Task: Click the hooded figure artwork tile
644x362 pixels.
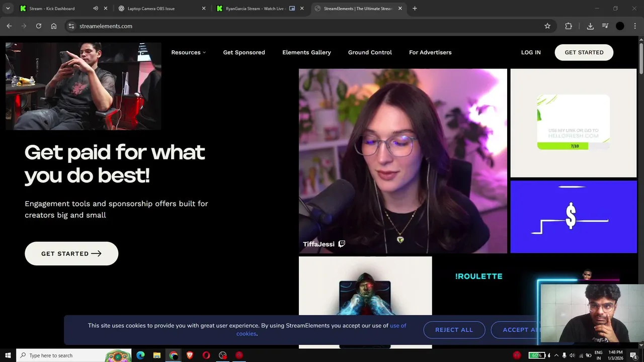Action: pyautogui.click(x=365, y=286)
